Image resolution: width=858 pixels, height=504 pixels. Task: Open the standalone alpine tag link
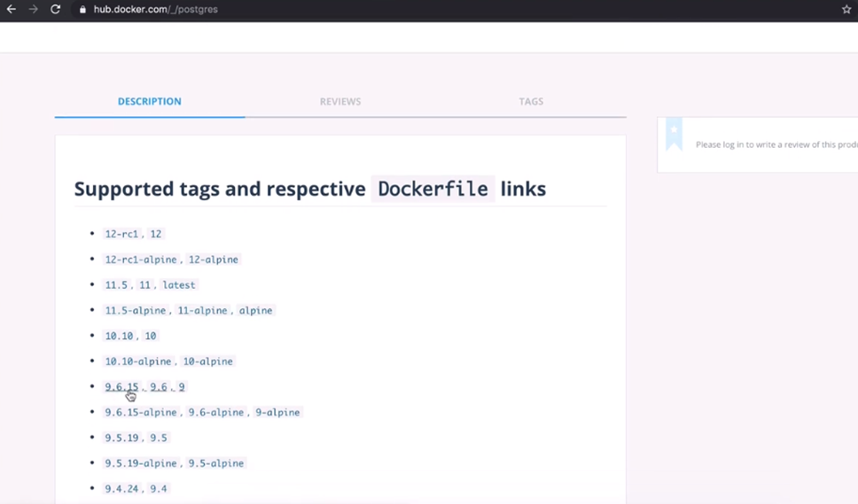255,311
